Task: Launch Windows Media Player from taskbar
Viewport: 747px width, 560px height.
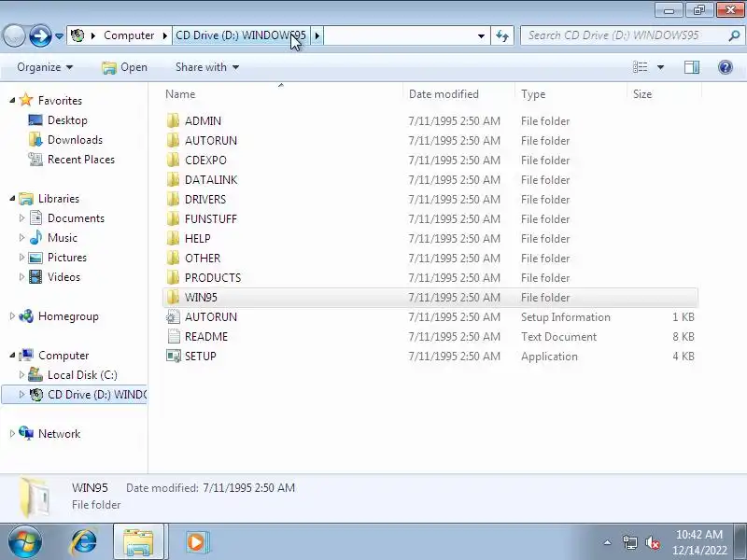Action: 196,542
